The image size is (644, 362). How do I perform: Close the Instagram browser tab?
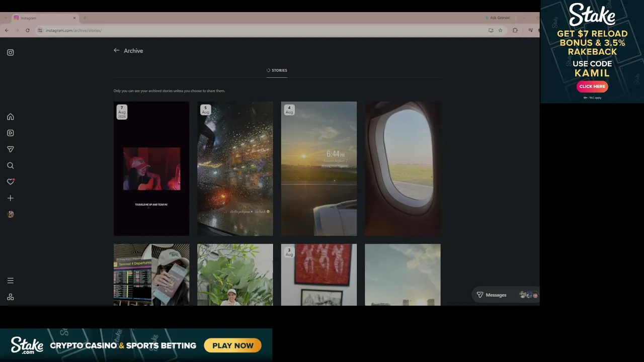coord(74,18)
